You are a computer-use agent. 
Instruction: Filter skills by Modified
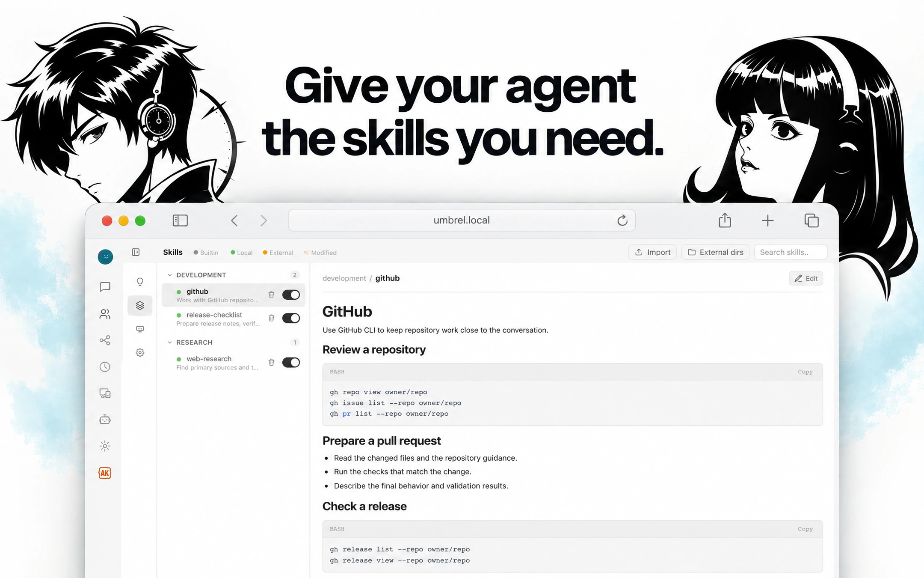pyautogui.click(x=320, y=253)
